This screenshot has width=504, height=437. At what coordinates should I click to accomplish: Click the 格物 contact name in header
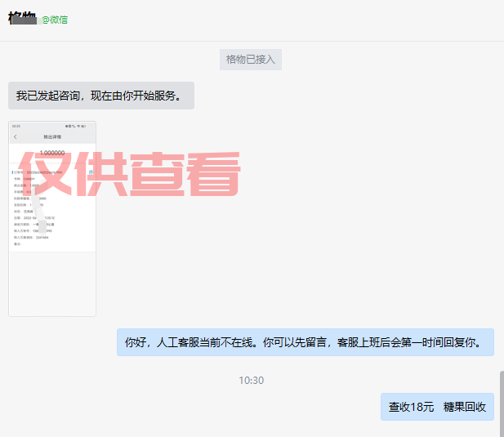21,19
